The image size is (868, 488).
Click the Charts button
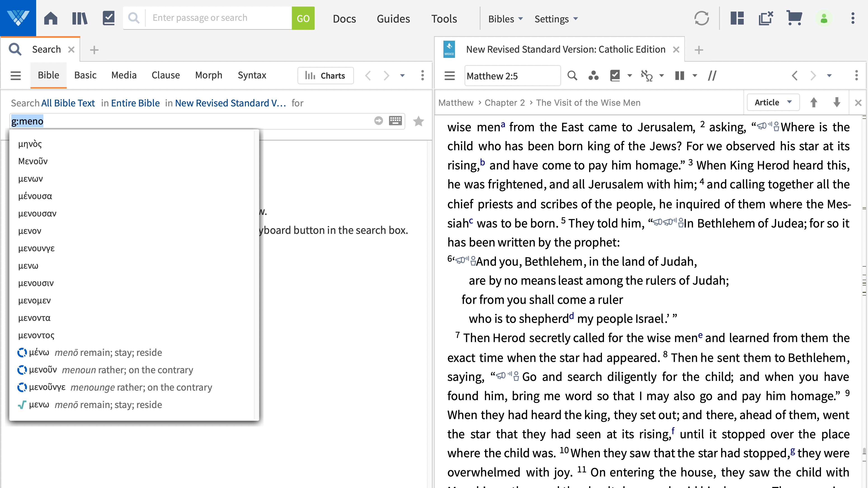coord(325,76)
